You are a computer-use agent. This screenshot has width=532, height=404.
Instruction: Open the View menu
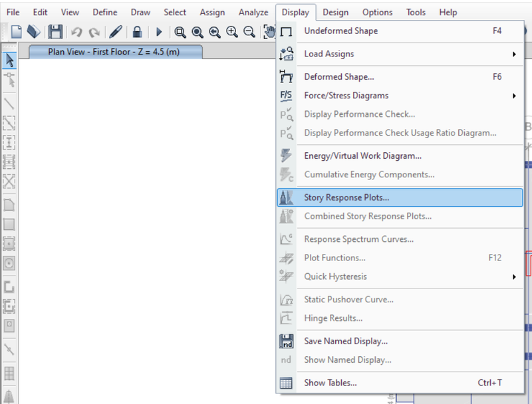coord(70,12)
